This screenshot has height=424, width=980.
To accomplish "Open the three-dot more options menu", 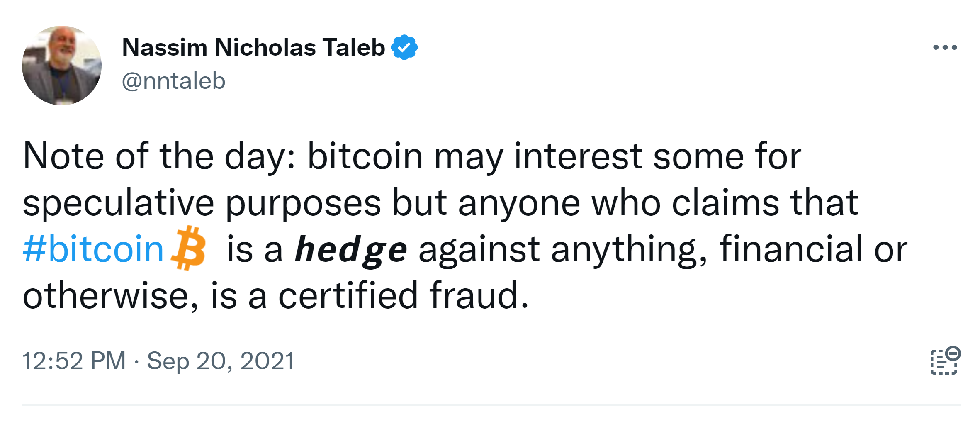I will [x=944, y=48].
